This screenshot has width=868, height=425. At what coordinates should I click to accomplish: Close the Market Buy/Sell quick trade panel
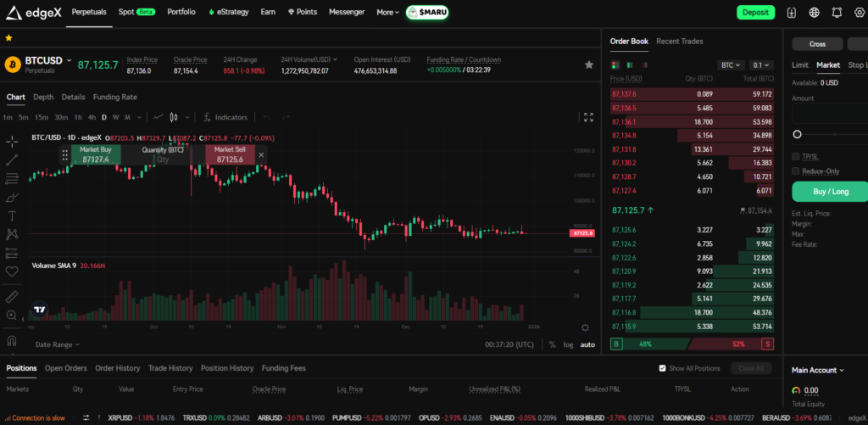pos(261,154)
